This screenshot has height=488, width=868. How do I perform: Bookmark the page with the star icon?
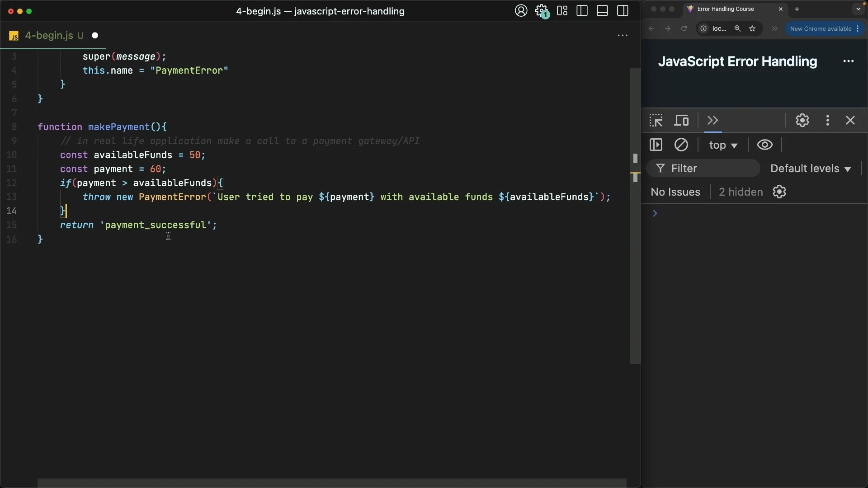pyautogui.click(x=752, y=28)
